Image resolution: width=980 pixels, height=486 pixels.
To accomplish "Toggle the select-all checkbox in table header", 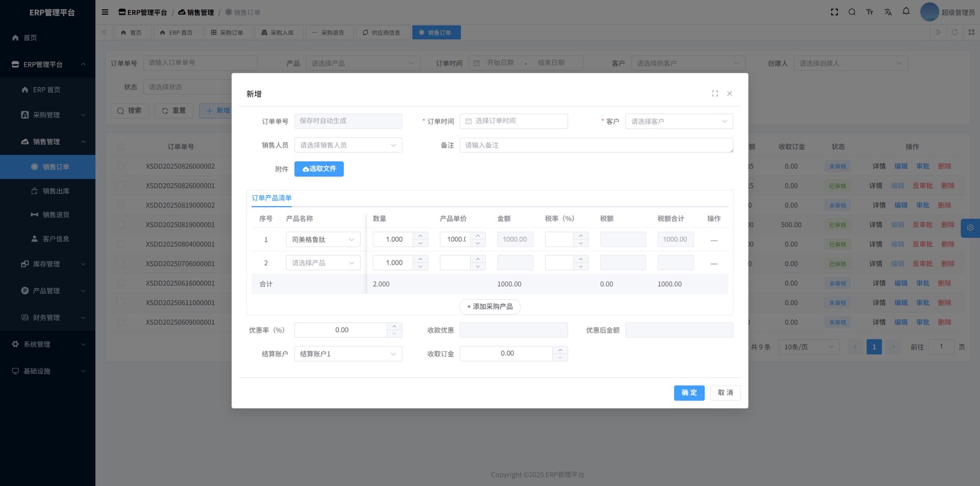I will (x=120, y=147).
